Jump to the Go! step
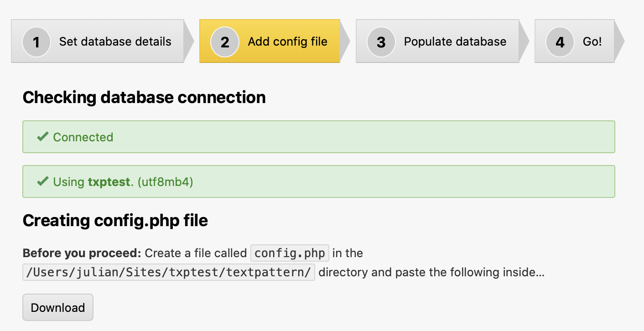The width and height of the screenshot is (644, 331). pyautogui.click(x=592, y=41)
